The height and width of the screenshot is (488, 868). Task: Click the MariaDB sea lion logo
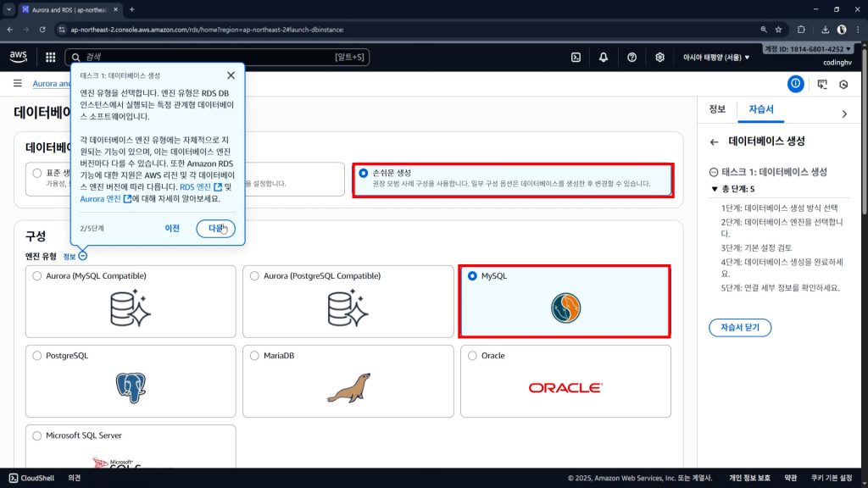(x=348, y=387)
